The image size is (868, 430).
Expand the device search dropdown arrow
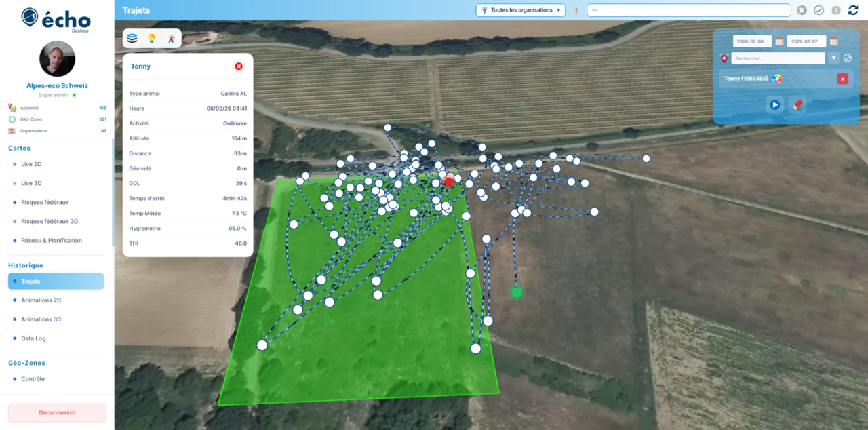(833, 58)
